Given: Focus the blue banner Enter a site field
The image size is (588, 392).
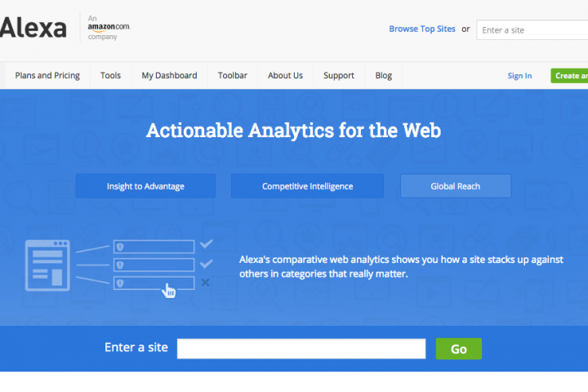Looking at the screenshot, I should [x=301, y=349].
